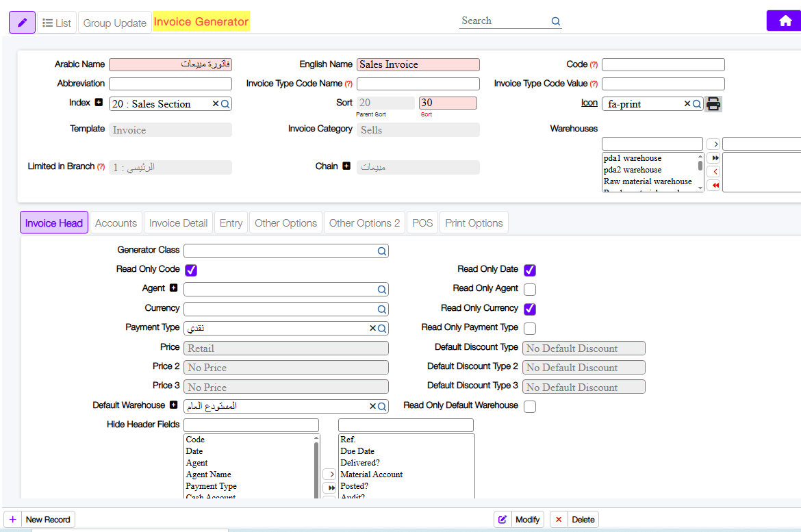Clear the Index field value
Screen dimensions: 801x532
coord(216,104)
